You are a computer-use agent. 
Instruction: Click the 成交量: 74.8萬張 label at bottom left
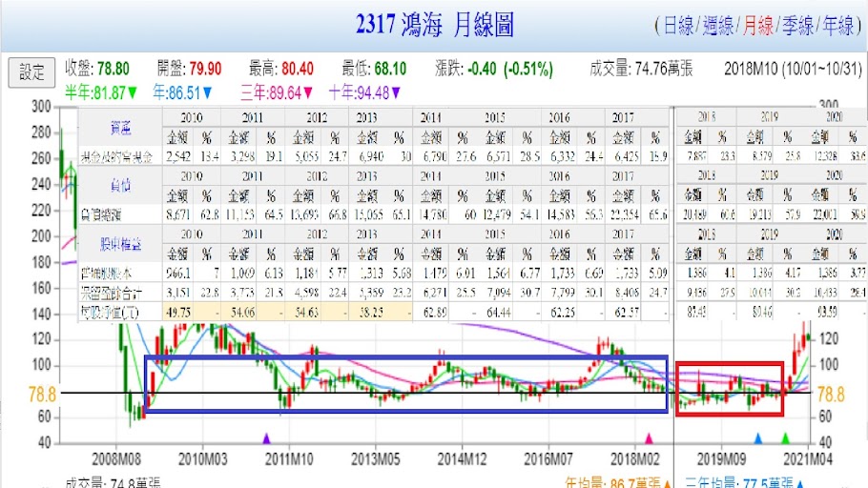coord(113,483)
